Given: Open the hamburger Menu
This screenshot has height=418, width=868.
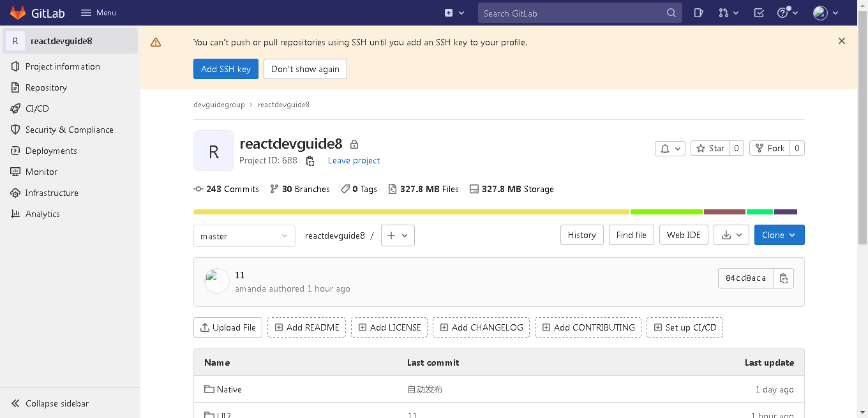Looking at the screenshot, I should (98, 13).
